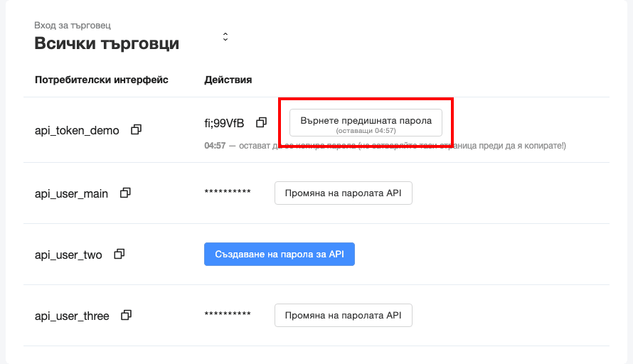Click the api_user_two username label
Viewport: 633px width, 364px height.
click(x=68, y=255)
